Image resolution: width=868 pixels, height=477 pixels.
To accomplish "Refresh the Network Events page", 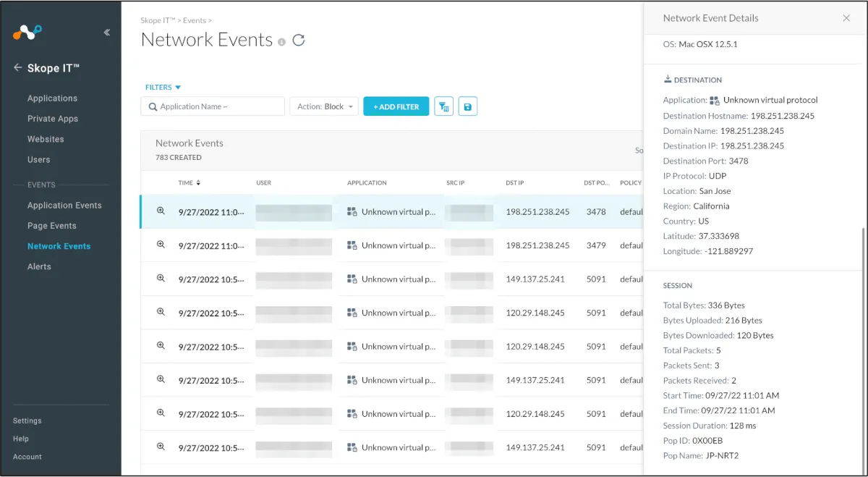I will pos(298,41).
